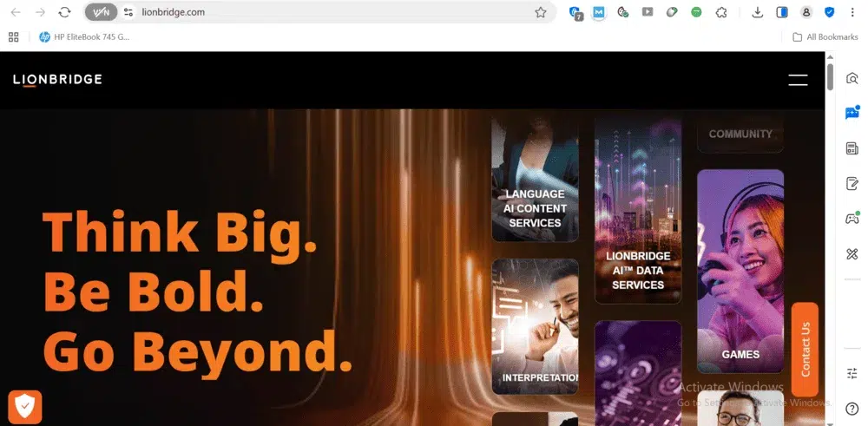Open Language AI Content Services card
Image resolution: width=868 pixels, height=426 pixels.
coord(535,180)
